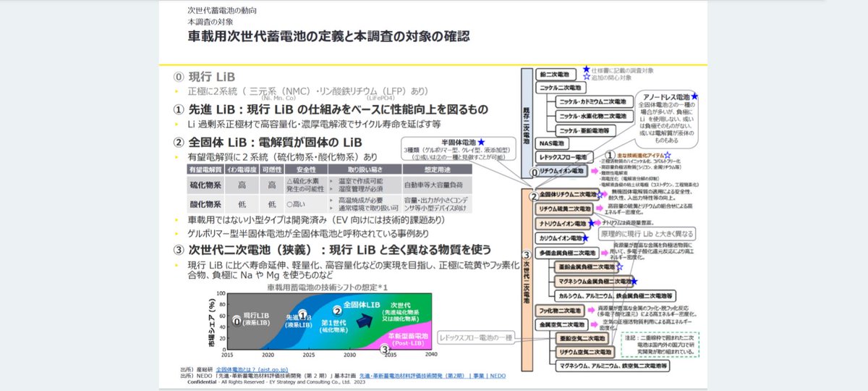The height and width of the screenshot is (391, 868).
Task: Click the マグネシウム金属負極二次電池 box
Action: (593, 281)
